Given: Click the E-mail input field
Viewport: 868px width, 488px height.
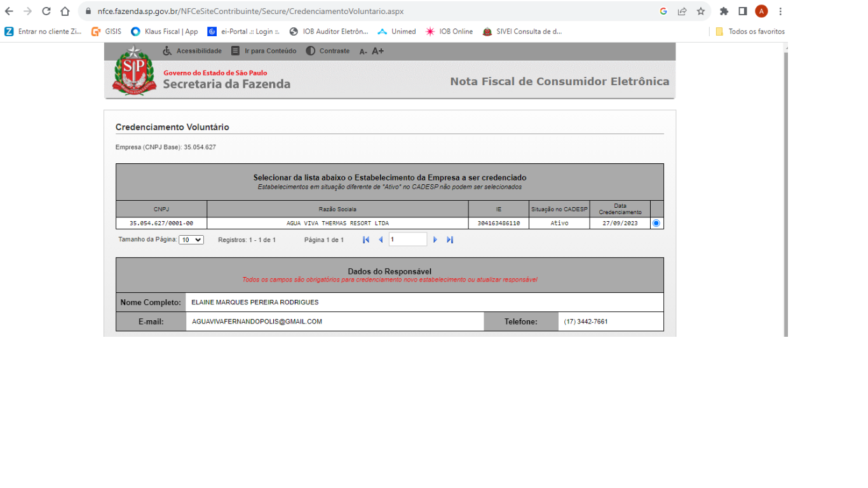Looking at the screenshot, I should [335, 322].
